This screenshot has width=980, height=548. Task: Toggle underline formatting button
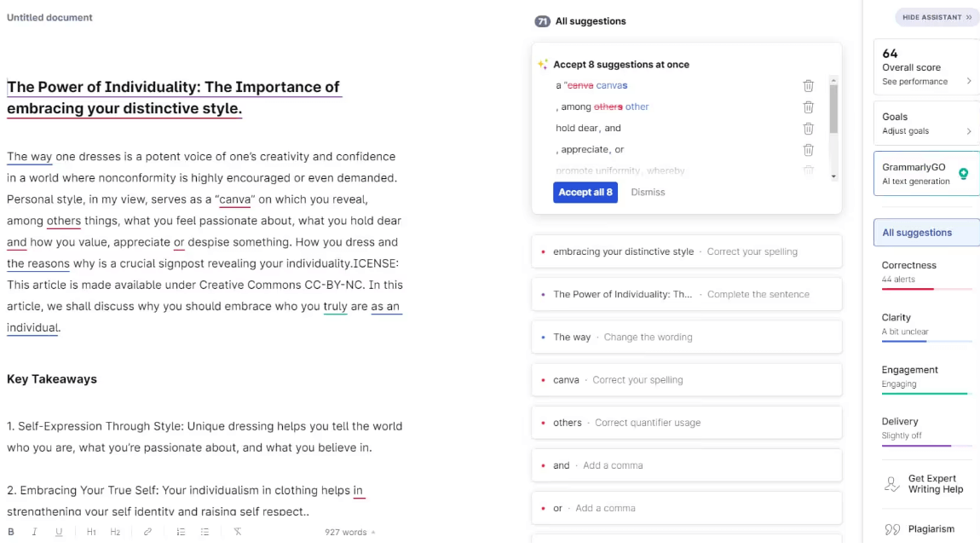[59, 532]
